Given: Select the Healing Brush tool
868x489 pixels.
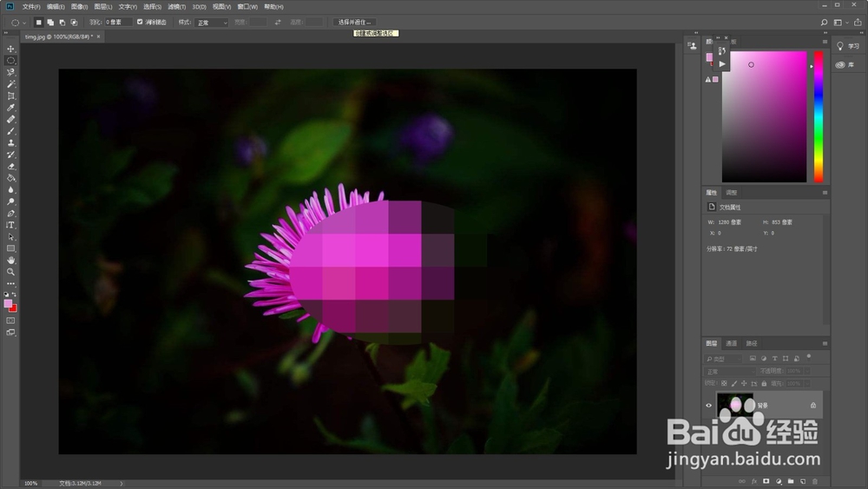Looking at the screenshot, I should [x=10, y=119].
